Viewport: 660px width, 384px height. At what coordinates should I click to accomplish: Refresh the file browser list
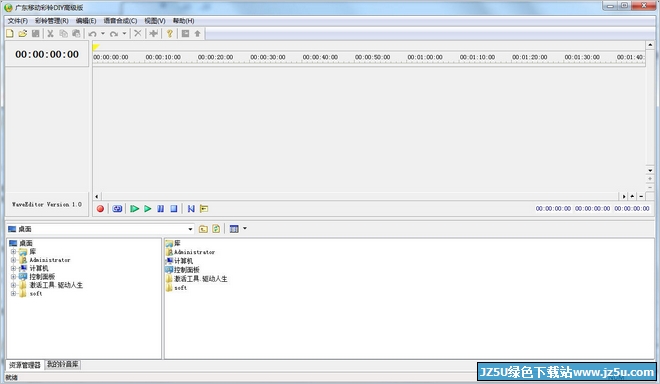pyautogui.click(x=216, y=229)
